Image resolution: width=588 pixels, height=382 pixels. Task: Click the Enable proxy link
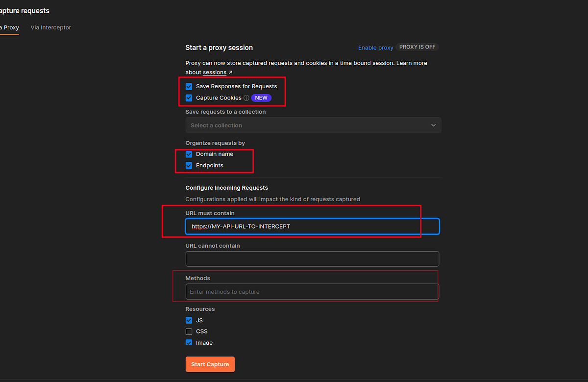[x=375, y=48]
